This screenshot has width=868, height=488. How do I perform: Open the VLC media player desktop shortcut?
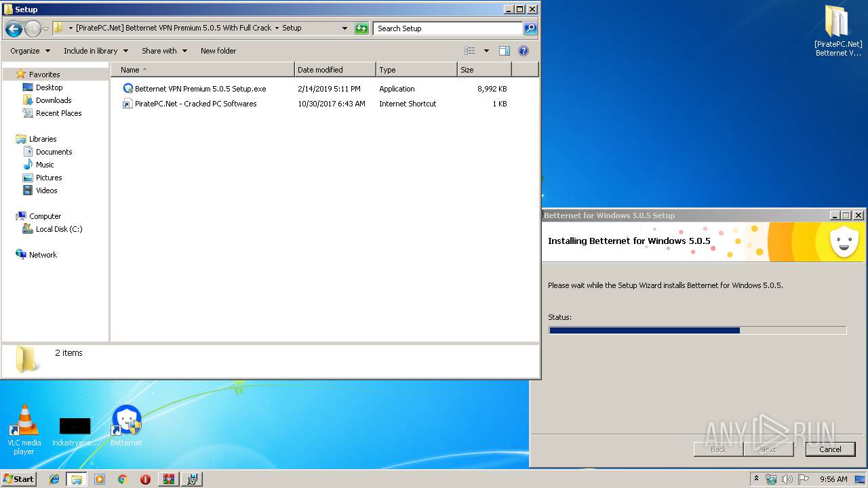[24, 429]
